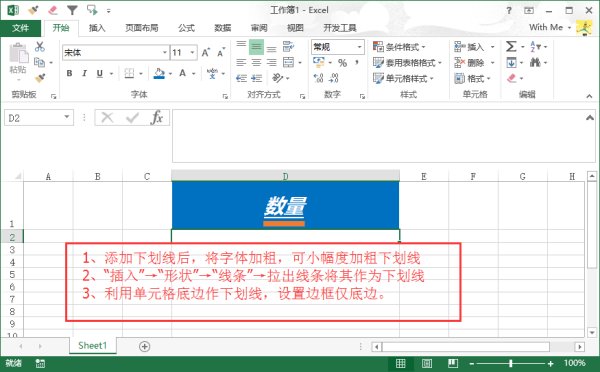Decrease decimal places
600x372 pixels.
tap(334, 78)
